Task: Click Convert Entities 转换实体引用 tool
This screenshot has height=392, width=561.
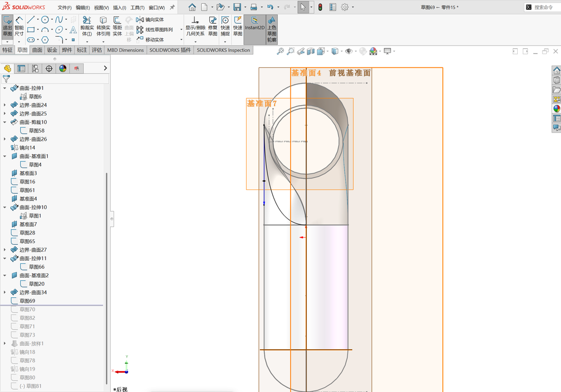Action: click(x=103, y=26)
